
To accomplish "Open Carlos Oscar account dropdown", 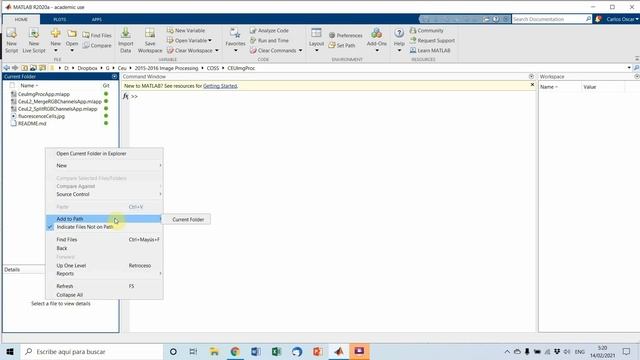I will (622, 19).
